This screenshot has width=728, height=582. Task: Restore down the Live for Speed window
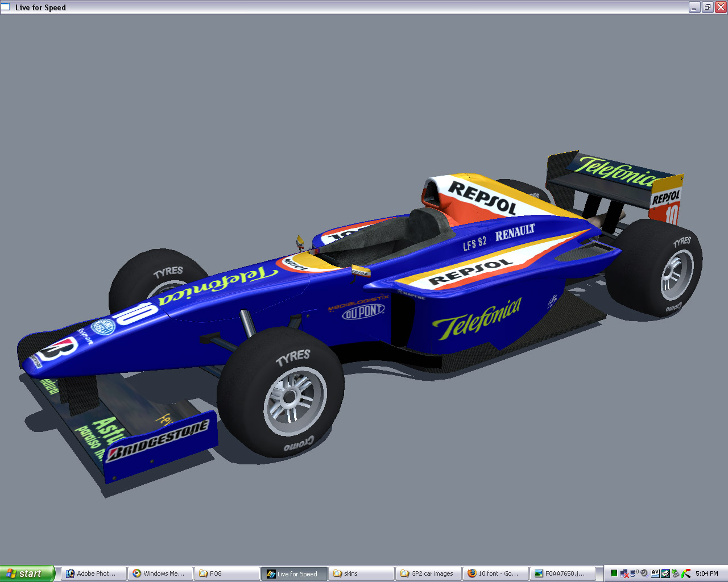pyautogui.click(x=708, y=7)
